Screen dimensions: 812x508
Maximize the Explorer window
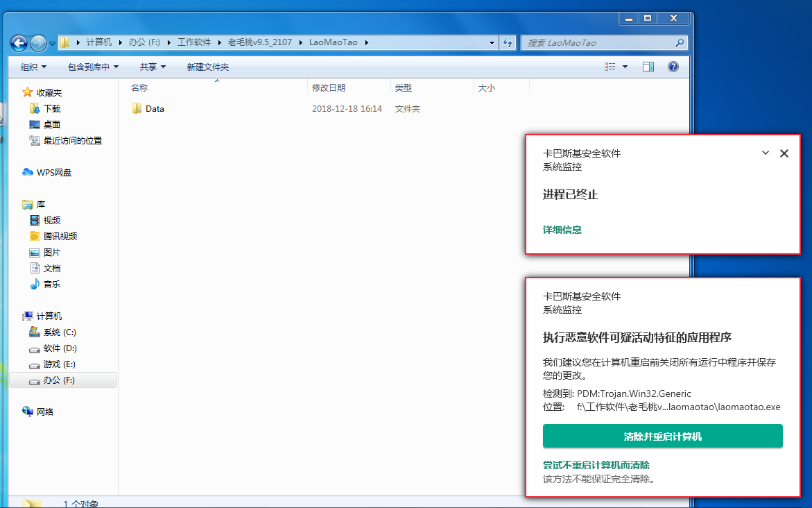[648, 18]
